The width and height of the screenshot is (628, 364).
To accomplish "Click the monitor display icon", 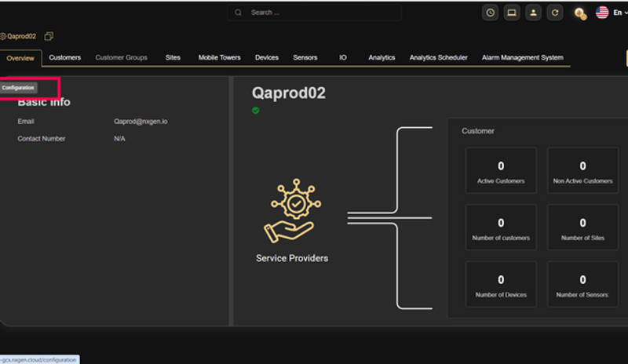I will (512, 13).
